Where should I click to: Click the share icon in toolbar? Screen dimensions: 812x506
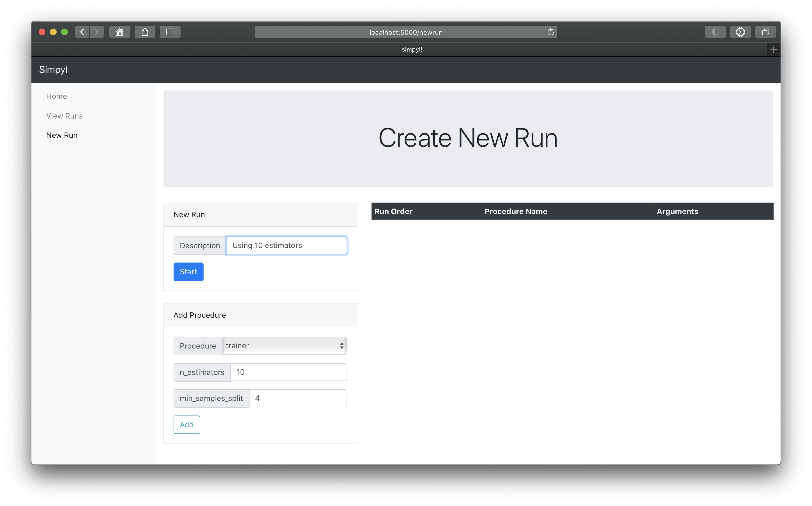pos(145,32)
